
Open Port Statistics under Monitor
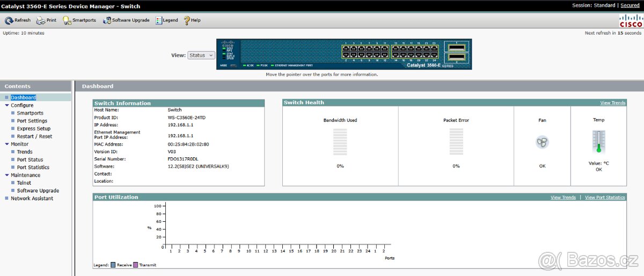[x=33, y=168]
